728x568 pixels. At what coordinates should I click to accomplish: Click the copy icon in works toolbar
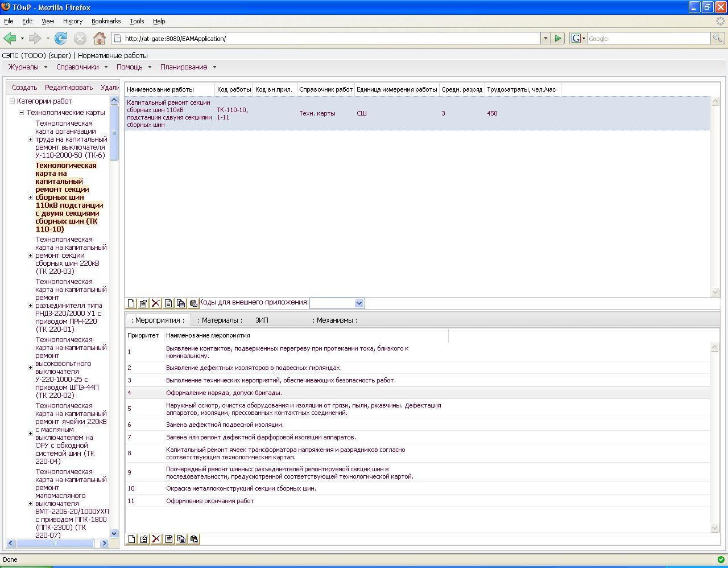coord(181,303)
